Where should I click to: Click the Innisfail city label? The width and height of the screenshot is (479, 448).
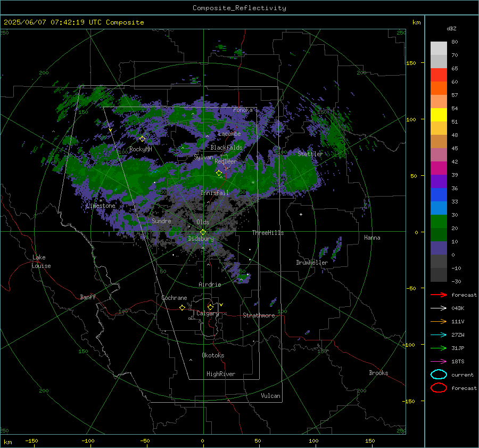click(214, 193)
